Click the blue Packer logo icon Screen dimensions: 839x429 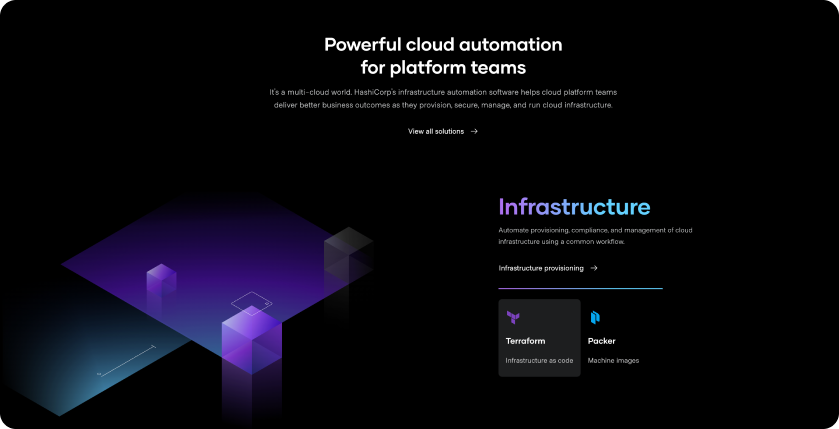click(x=595, y=317)
